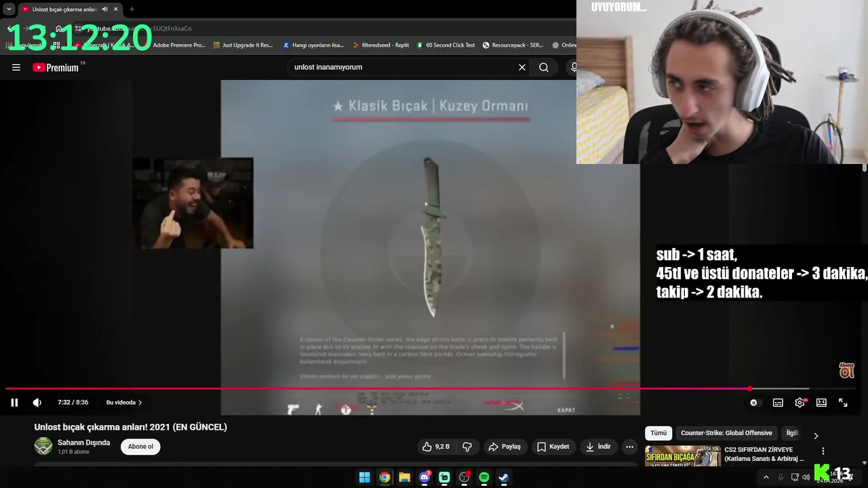The height and width of the screenshot is (488, 868).
Task: Open player settings gear
Action: [800, 403]
